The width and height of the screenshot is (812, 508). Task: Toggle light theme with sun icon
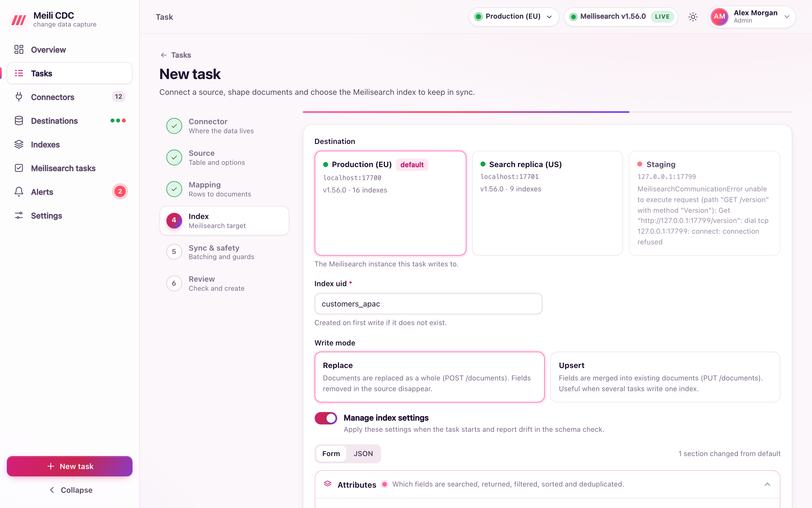(x=693, y=17)
